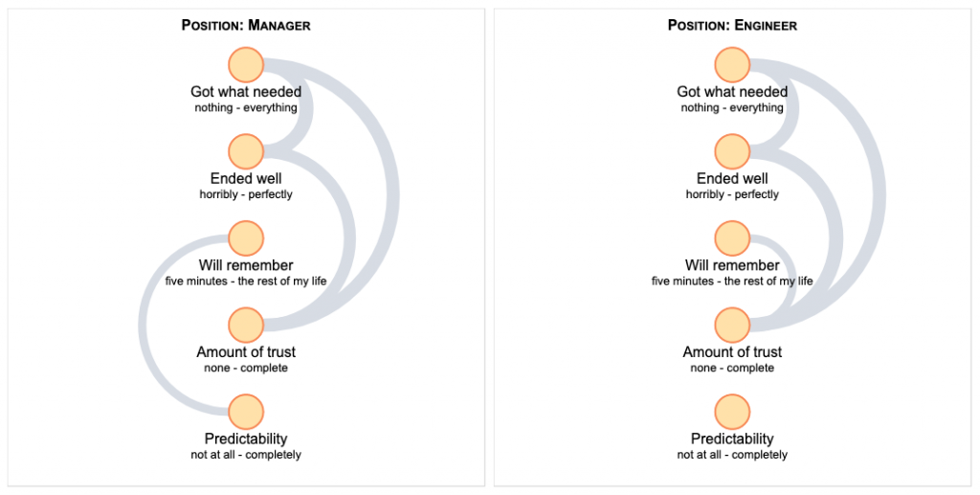Click the Engineer panel's Predictability node
The width and height of the screenshot is (980, 495).
click(732, 412)
